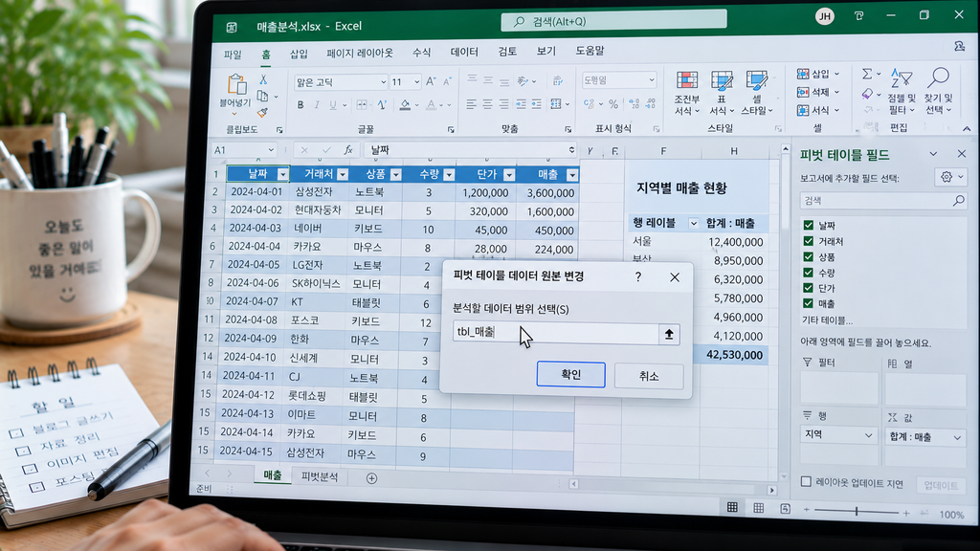
Task: Open the 페이지 레이아웃 ribbon tab
Action: pyautogui.click(x=360, y=54)
